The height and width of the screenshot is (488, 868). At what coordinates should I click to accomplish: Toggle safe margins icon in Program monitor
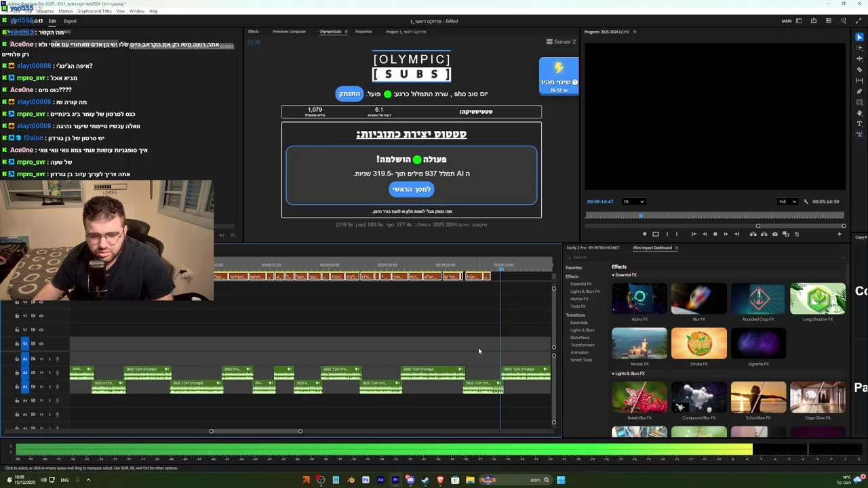(656, 234)
